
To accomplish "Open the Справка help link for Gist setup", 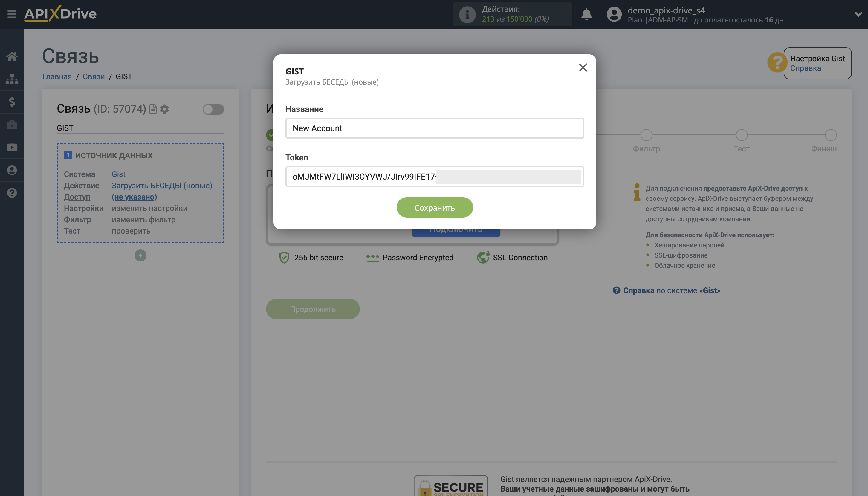I will pyautogui.click(x=805, y=68).
